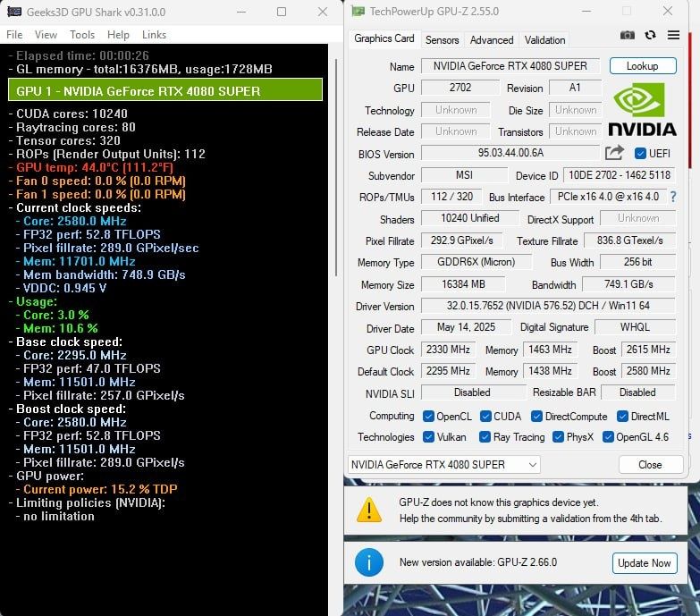Image resolution: width=700 pixels, height=616 pixels.
Task: Click the Memory Type field GDDR6X (Micron)
Action: pyautogui.click(x=477, y=262)
